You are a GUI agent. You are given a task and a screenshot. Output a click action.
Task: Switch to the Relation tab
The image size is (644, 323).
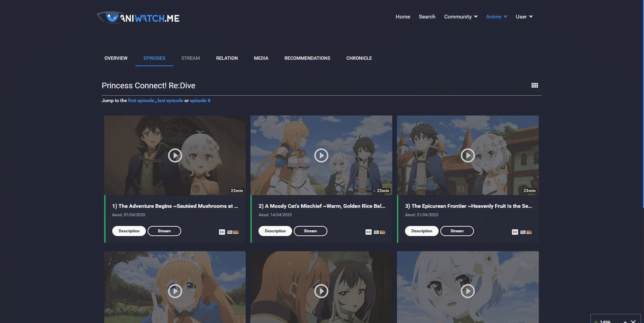click(x=227, y=58)
